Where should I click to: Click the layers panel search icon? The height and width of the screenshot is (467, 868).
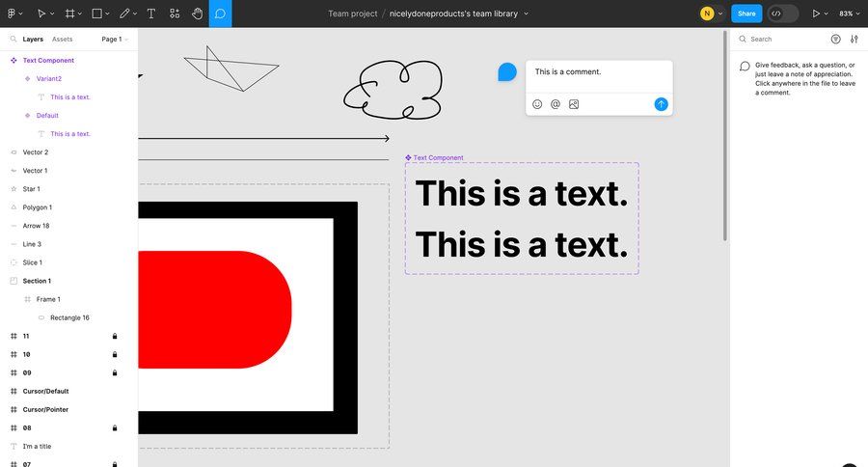[x=14, y=40]
